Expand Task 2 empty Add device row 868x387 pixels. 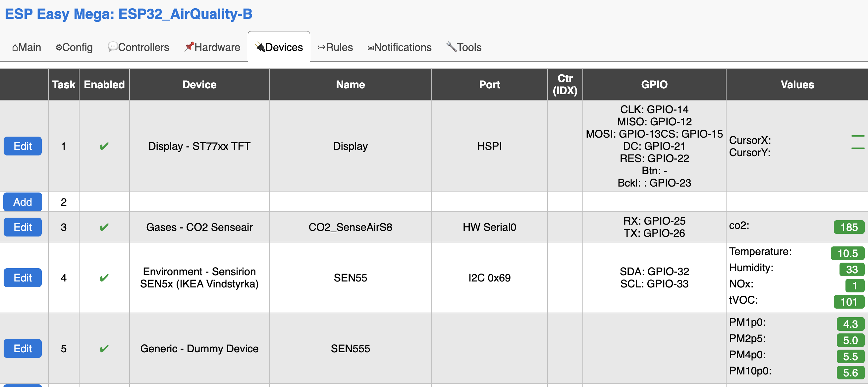22,202
